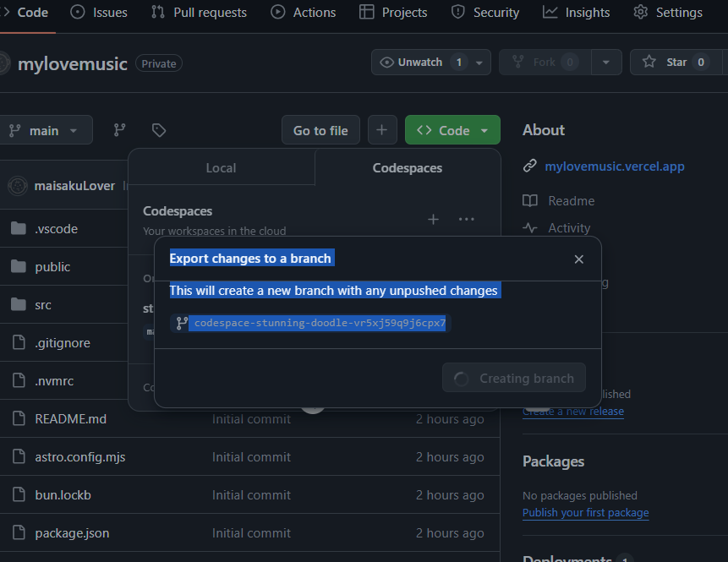View tags via the tag icon
Screen dimensions: 728x562
pos(159,130)
